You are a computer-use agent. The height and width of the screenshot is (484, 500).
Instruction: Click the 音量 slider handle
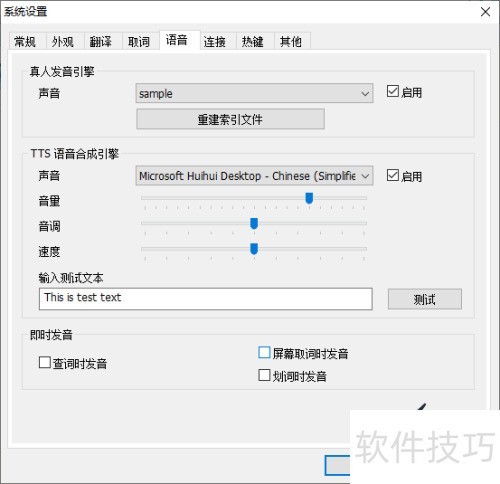[x=309, y=198]
